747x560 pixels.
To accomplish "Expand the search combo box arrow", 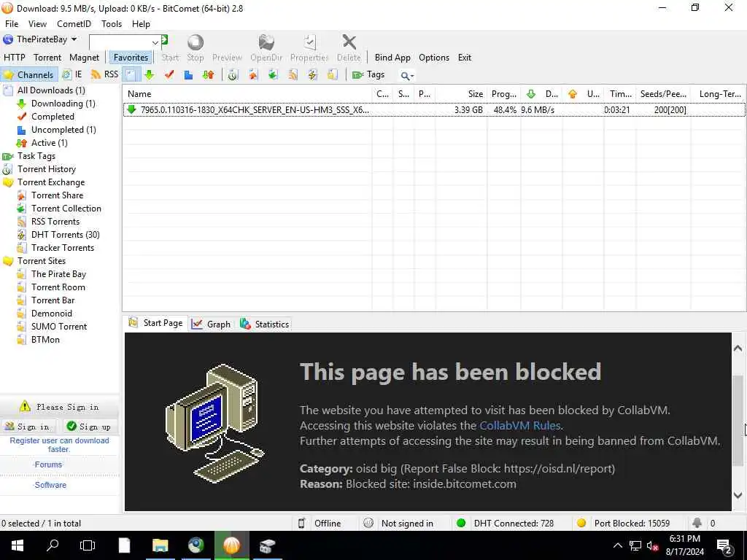I will pos(155,42).
